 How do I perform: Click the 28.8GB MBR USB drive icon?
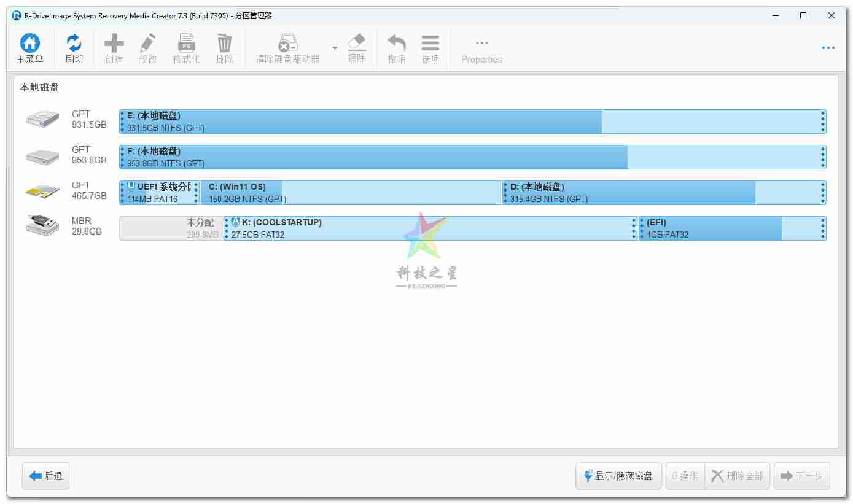tap(42, 226)
